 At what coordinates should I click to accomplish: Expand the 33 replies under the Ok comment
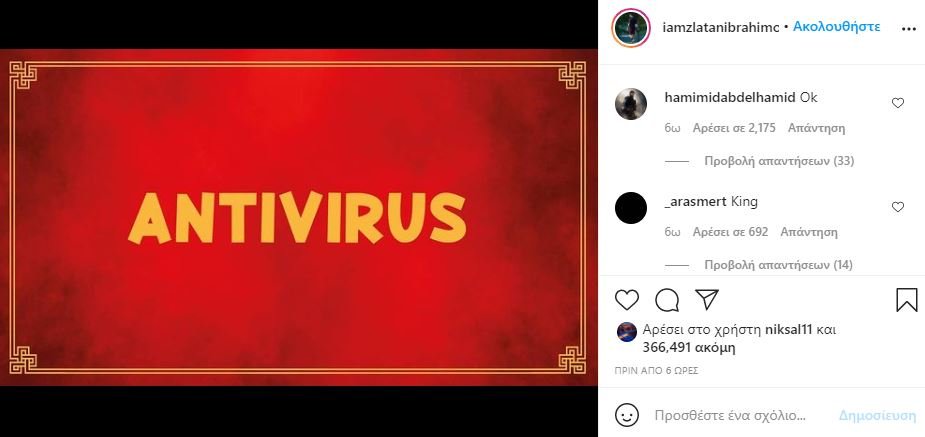click(779, 161)
